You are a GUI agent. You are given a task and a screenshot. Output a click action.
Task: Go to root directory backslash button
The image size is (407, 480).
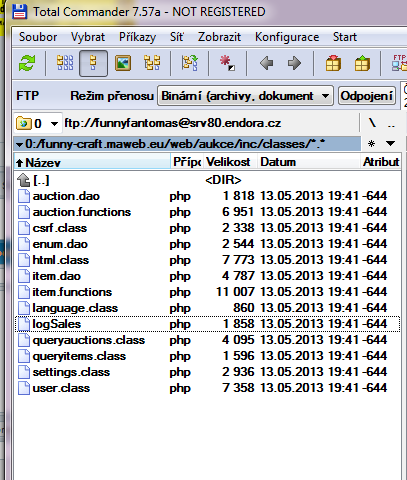click(373, 123)
